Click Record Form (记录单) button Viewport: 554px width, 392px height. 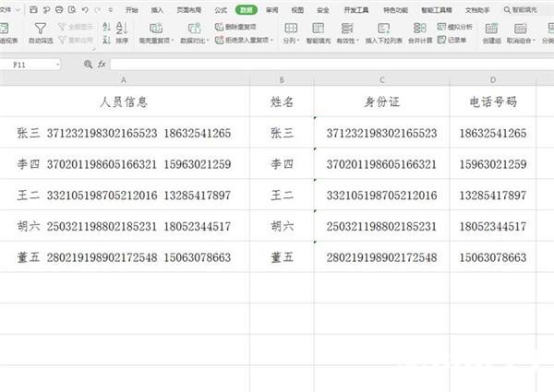point(452,40)
